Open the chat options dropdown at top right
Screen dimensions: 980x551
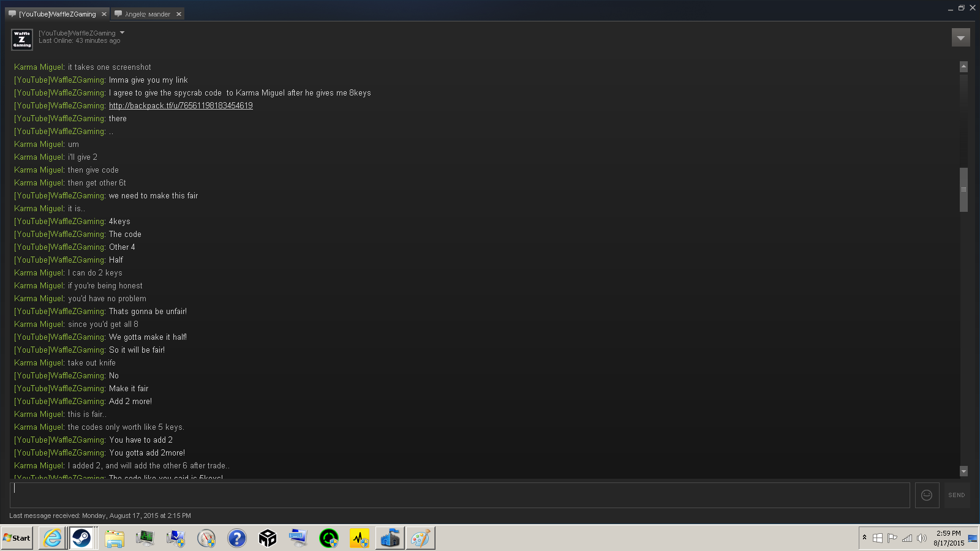point(960,38)
